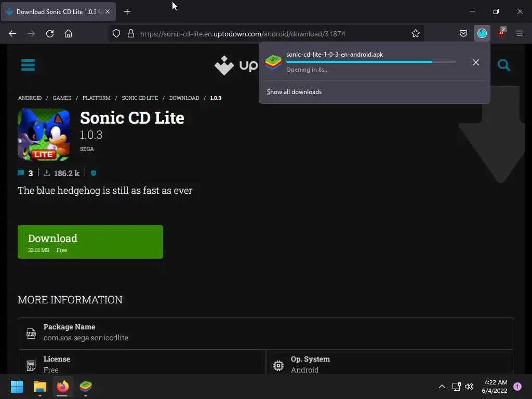Image resolution: width=532 pixels, height=399 pixels.
Task: Bookmark this page with the star
Action: [416, 34]
